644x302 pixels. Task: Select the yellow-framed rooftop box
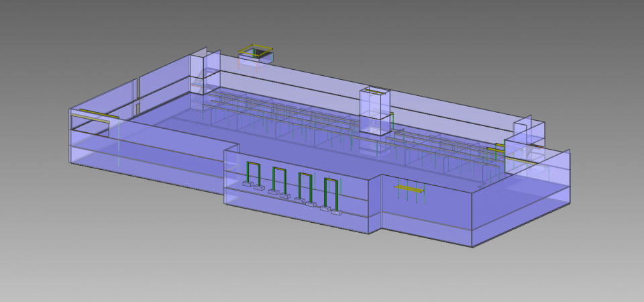click(x=257, y=54)
